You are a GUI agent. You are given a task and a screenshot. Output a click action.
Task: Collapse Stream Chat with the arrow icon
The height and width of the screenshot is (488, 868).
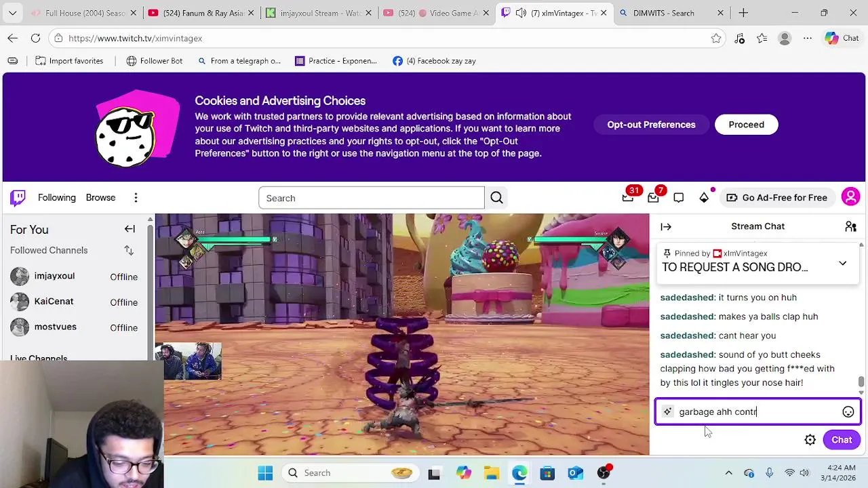(x=666, y=227)
